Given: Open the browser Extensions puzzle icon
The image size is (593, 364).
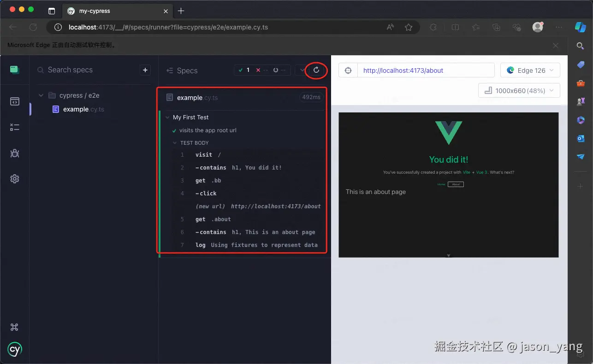Looking at the screenshot, I should click(x=433, y=27).
